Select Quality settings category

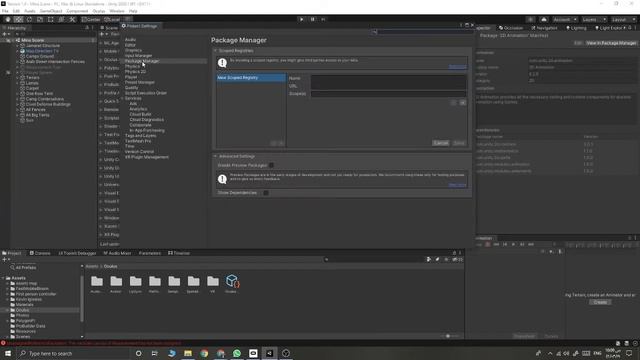131,87
